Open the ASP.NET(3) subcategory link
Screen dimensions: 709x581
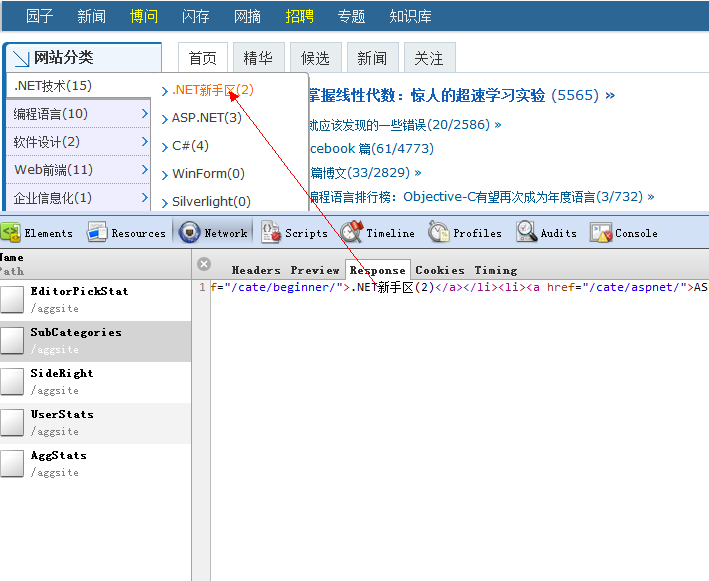207,118
